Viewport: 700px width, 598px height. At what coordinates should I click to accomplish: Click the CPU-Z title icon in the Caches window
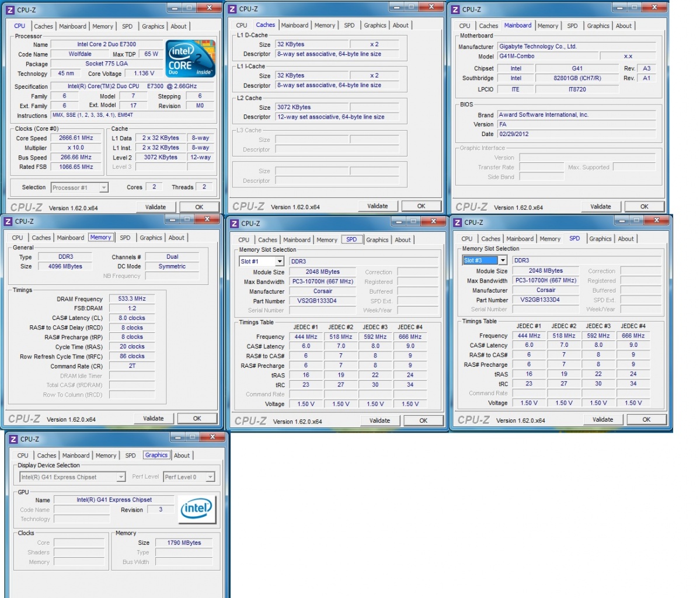(x=232, y=9)
